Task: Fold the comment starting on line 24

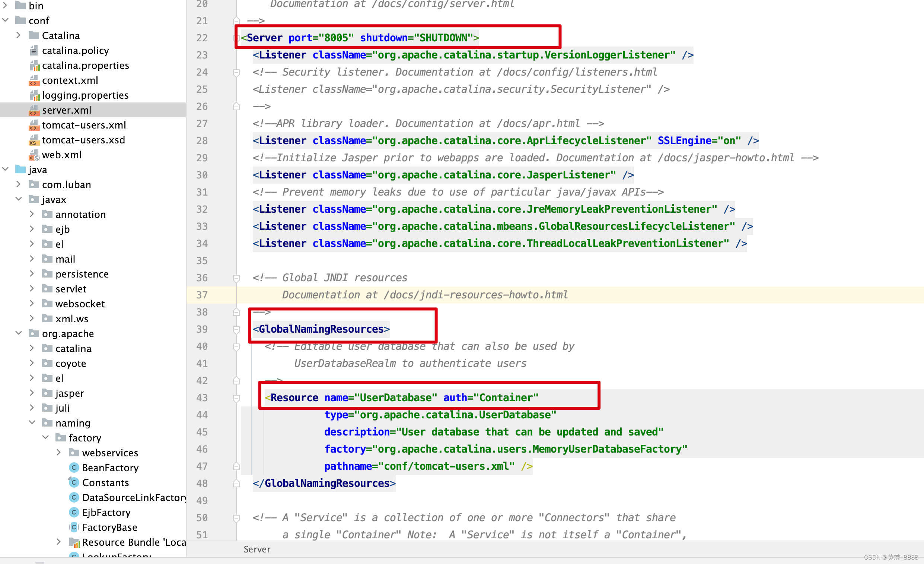Action: 236,72
